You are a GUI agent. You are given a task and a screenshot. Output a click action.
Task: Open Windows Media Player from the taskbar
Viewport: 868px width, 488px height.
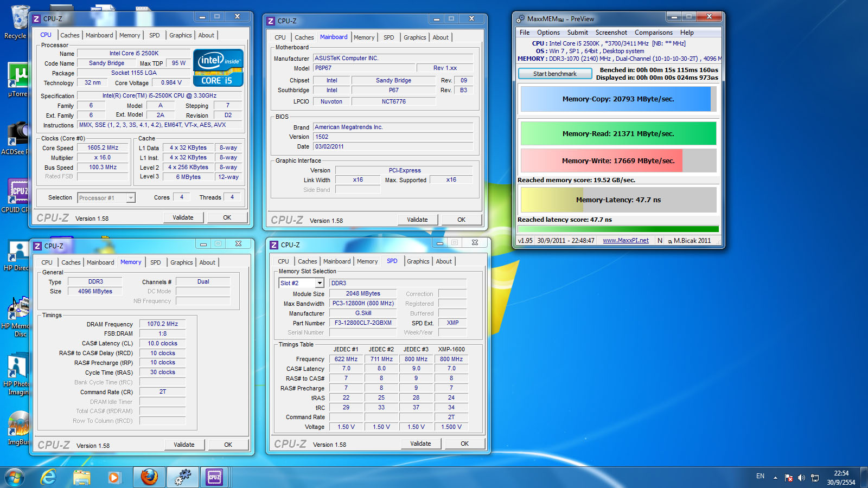click(x=114, y=477)
